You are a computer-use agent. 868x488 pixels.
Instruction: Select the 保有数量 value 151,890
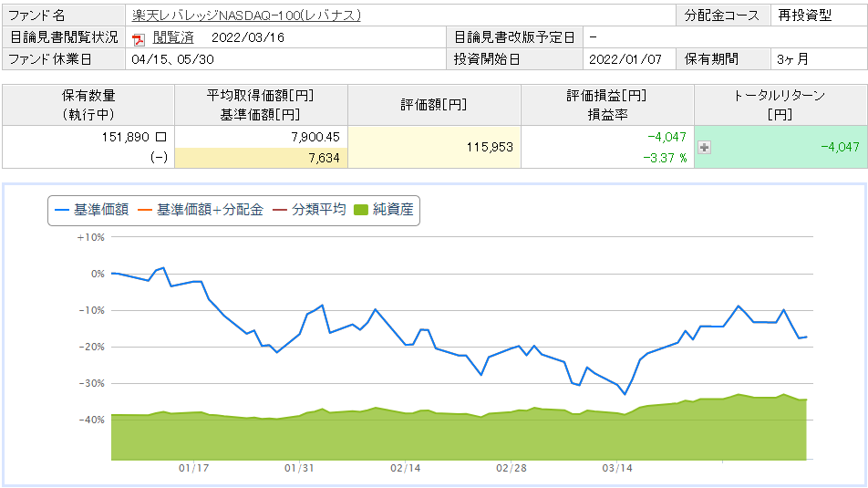tap(125, 137)
